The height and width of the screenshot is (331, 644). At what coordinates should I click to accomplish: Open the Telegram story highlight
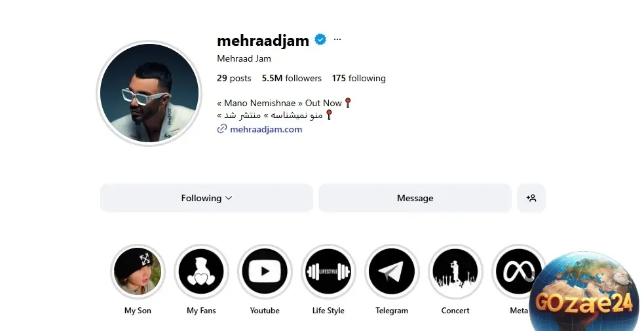[x=392, y=271]
